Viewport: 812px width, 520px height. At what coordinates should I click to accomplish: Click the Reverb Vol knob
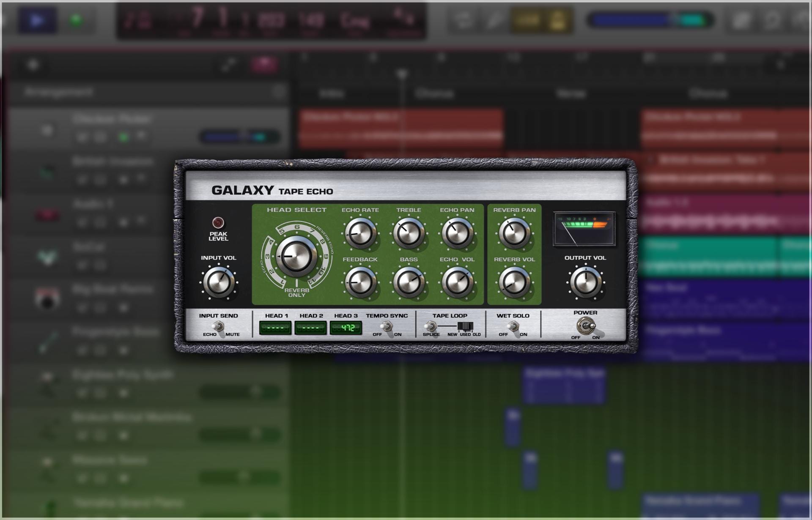tap(514, 282)
